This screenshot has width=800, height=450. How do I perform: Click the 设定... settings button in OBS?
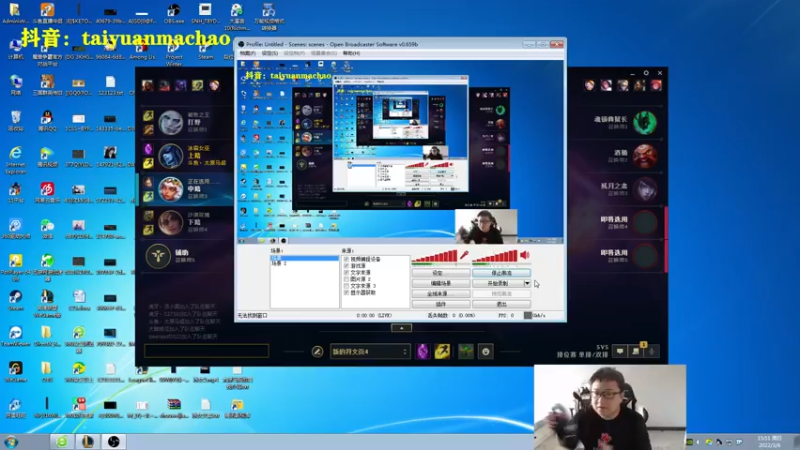[441, 273]
